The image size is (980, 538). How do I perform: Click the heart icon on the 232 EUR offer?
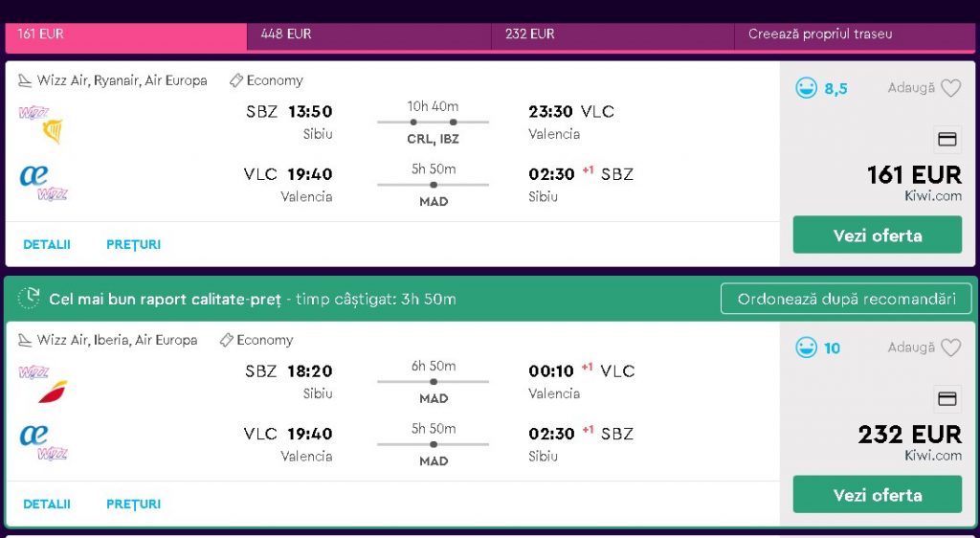950,347
